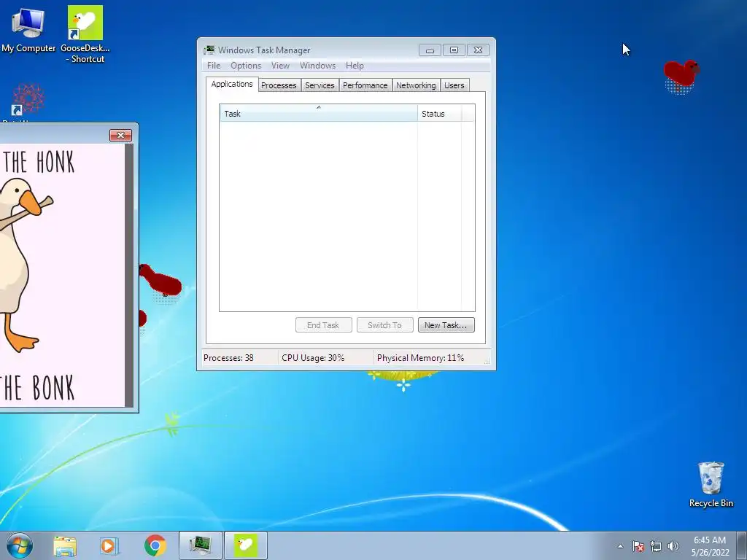The width and height of the screenshot is (747, 560).
Task: Click the New Task... button
Action: 446,325
